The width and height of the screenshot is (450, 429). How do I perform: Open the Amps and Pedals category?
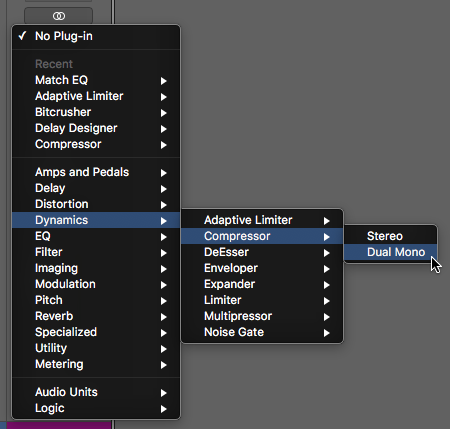(96, 172)
